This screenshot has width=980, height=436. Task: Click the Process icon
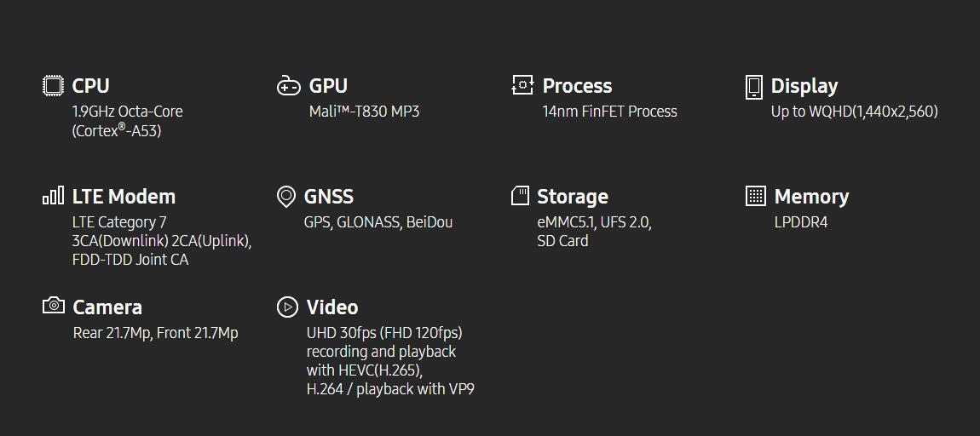click(522, 85)
